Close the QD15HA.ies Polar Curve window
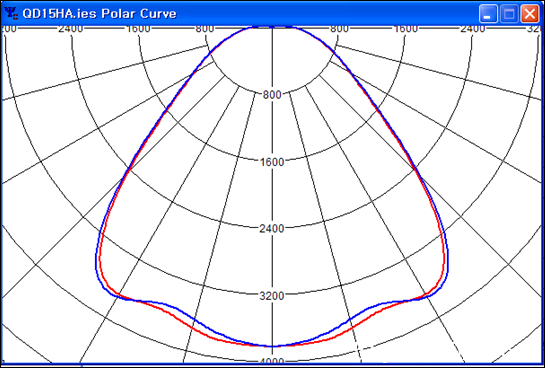Screen dimensions: 545x368 coord(529,14)
